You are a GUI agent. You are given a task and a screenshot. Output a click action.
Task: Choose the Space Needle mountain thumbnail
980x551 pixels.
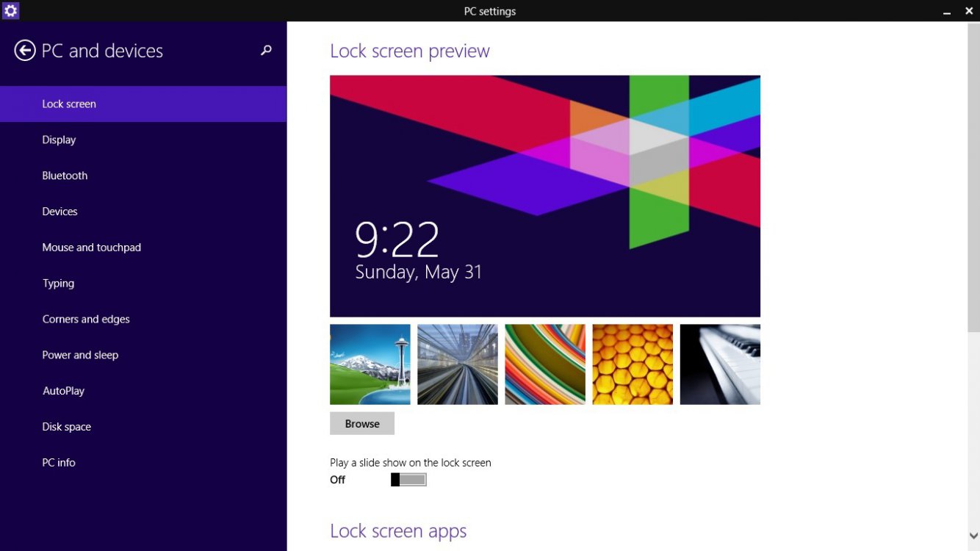(370, 364)
